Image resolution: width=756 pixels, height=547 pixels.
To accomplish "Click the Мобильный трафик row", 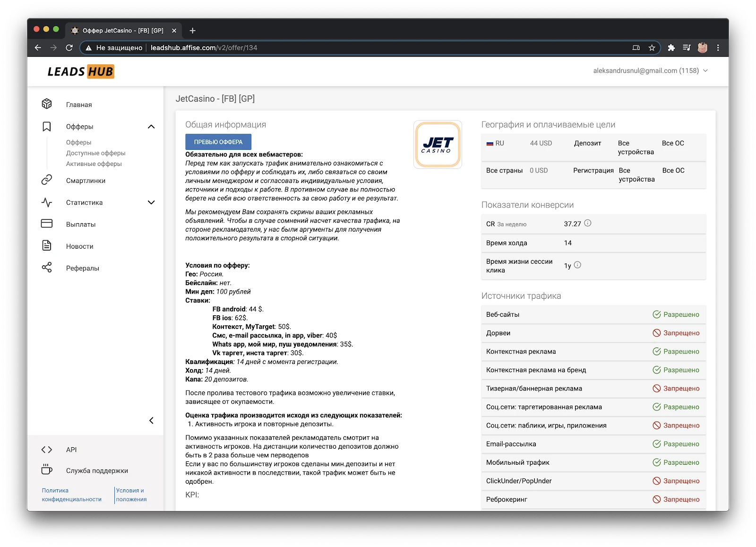I will 593,462.
